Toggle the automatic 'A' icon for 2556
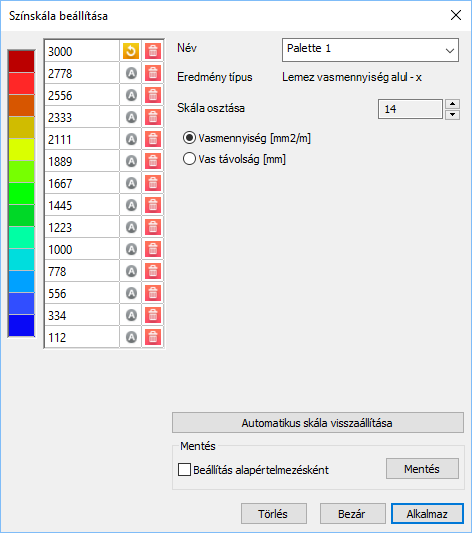This screenshot has height=533, width=472. (x=131, y=95)
